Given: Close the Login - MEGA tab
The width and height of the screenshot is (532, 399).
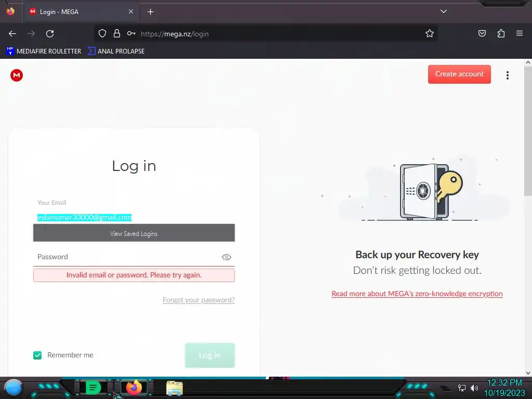Looking at the screenshot, I should [131, 11].
